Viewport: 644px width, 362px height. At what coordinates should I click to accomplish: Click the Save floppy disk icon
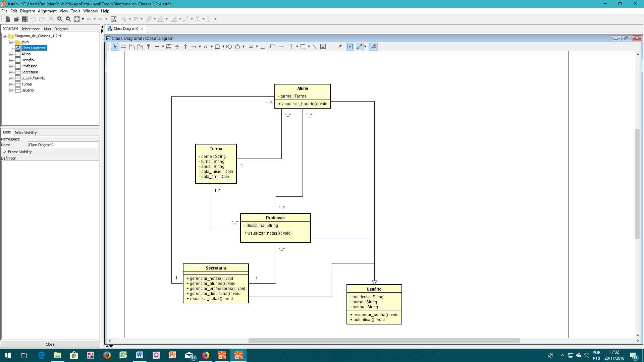(25, 19)
